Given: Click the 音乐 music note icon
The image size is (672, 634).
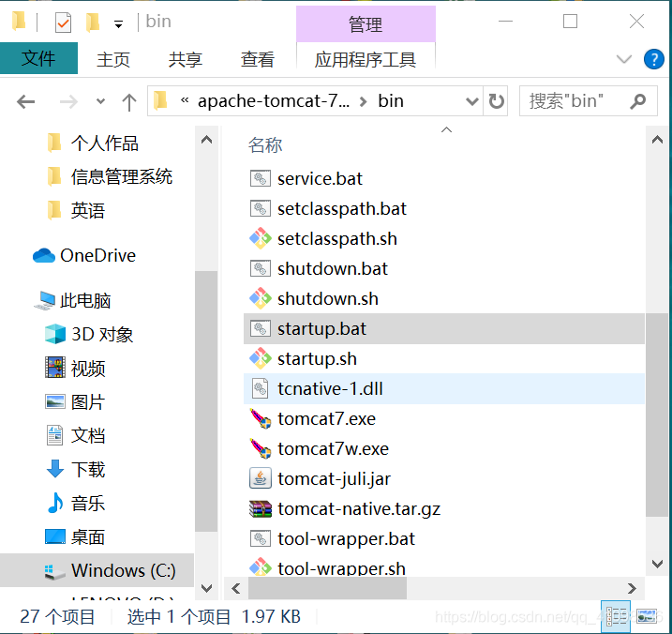Looking at the screenshot, I should click(x=55, y=503).
